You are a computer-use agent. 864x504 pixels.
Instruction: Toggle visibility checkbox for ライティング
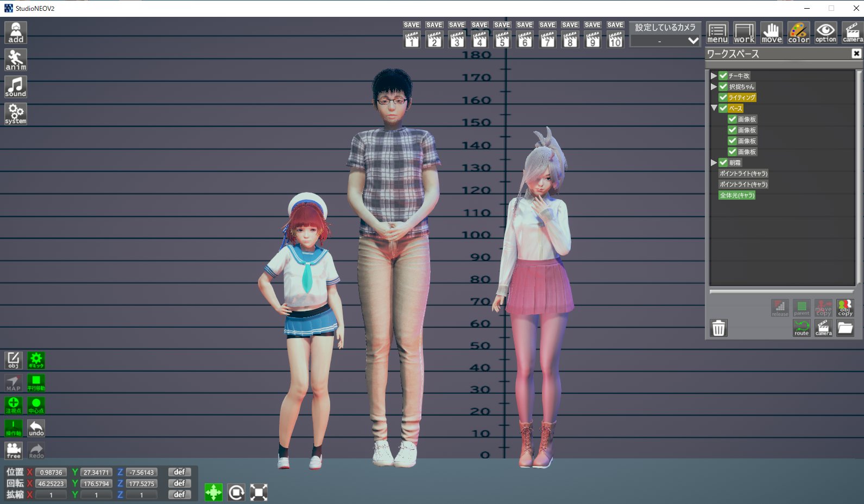point(723,98)
